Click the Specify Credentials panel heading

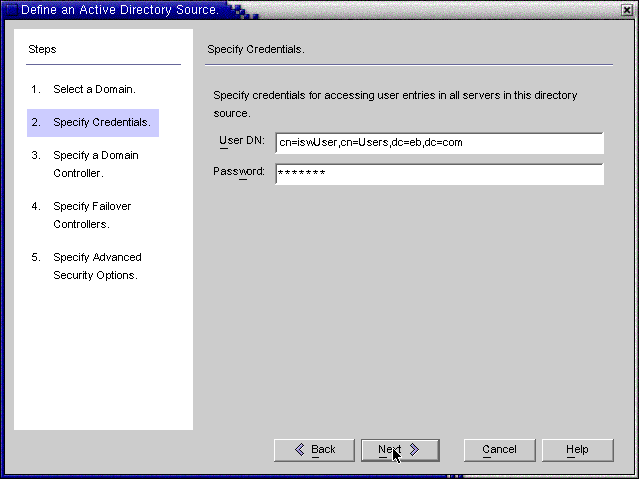point(256,49)
